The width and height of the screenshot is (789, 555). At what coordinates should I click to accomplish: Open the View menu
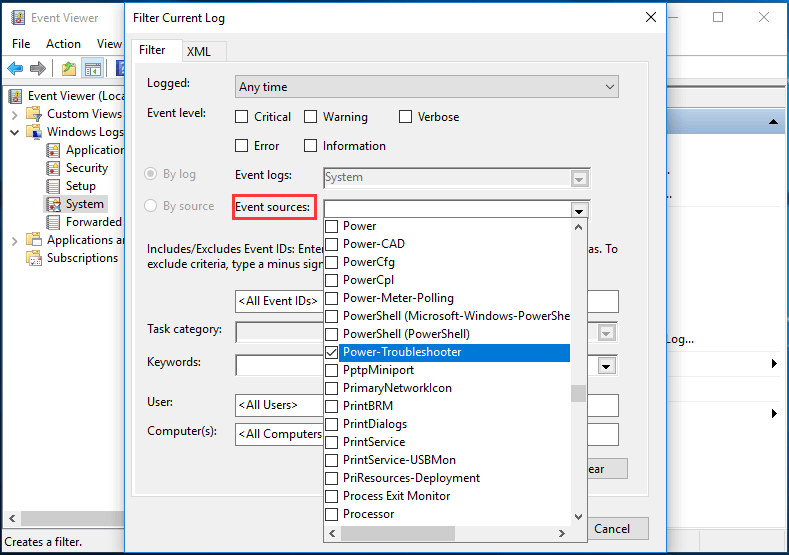coord(109,44)
